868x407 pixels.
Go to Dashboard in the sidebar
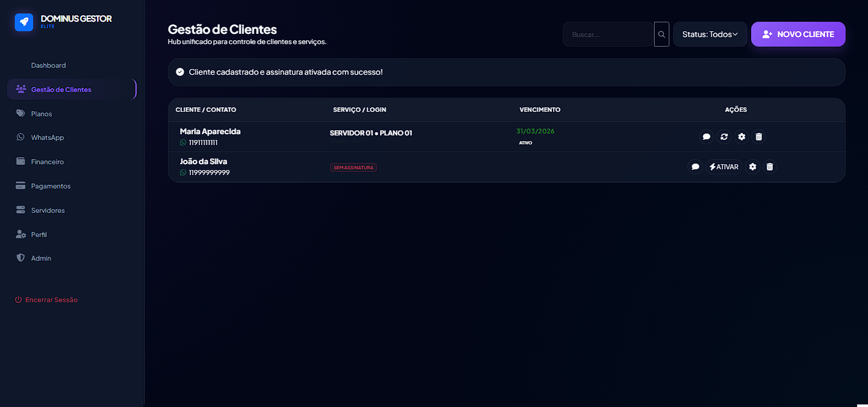49,66
